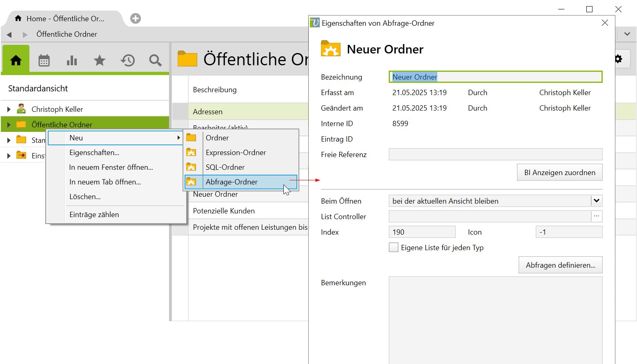The width and height of the screenshot is (637, 364).
Task: Enable 'Eigene Liste für jeden Typ' checkbox
Action: click(x=394, y=248)
